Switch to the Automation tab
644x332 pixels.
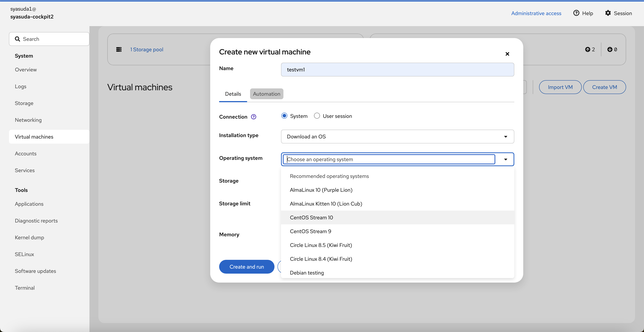266,94
